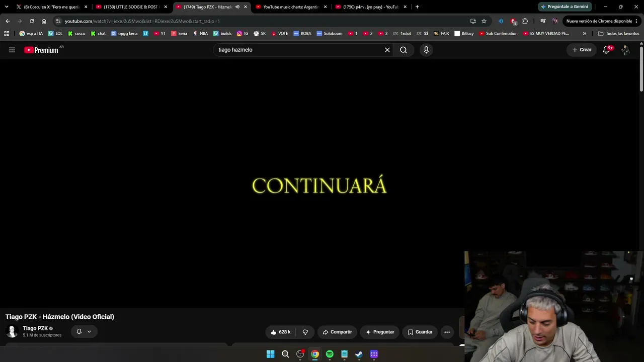Image resolution: width=644 pixels, height=362 pixels.
Task: Open the YouTube guide hamburger menu
Action: point(12,50)
